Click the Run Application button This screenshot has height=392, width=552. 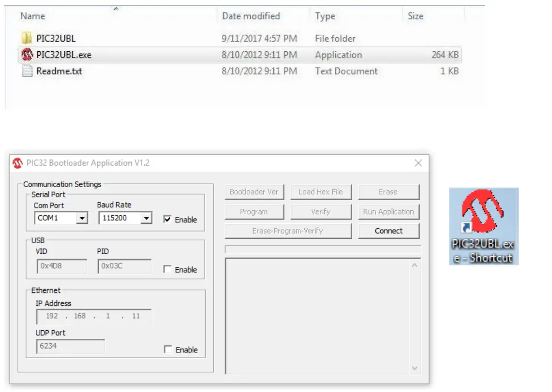pos(388,211)
